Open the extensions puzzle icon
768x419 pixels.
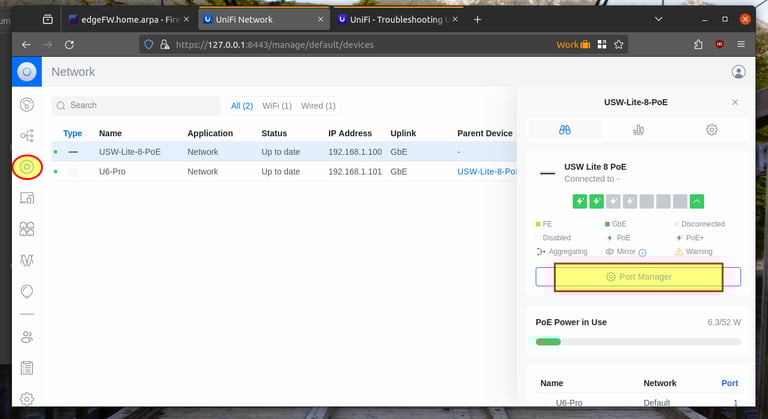coord(698,45)
